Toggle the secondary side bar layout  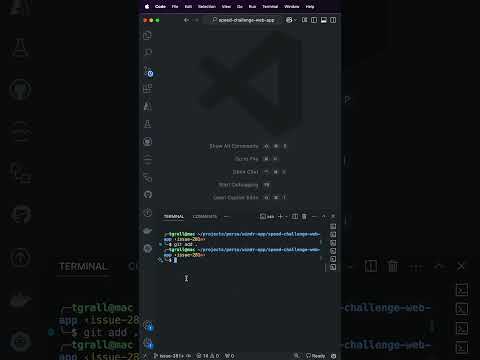pos(333,20)
